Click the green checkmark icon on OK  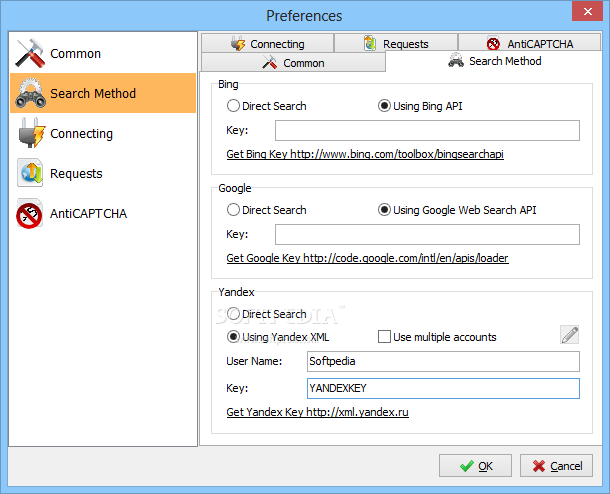coord(466,466)
